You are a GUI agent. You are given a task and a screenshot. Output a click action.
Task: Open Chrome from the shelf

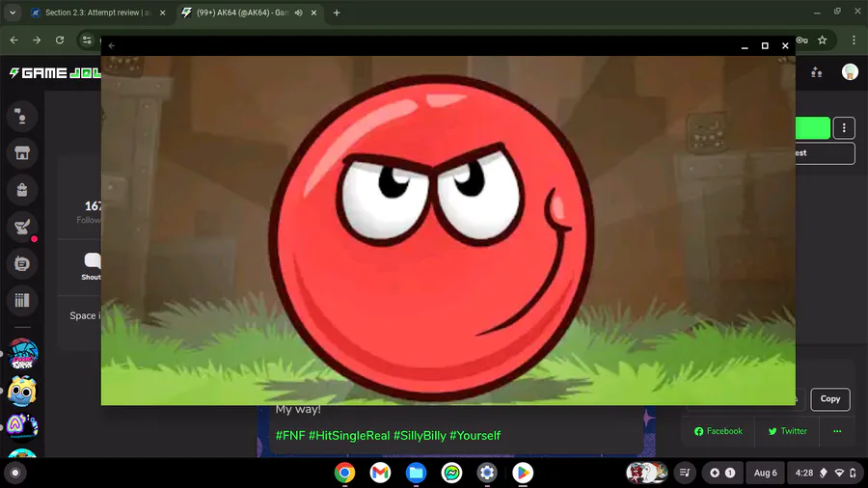[x=344, y=473]
